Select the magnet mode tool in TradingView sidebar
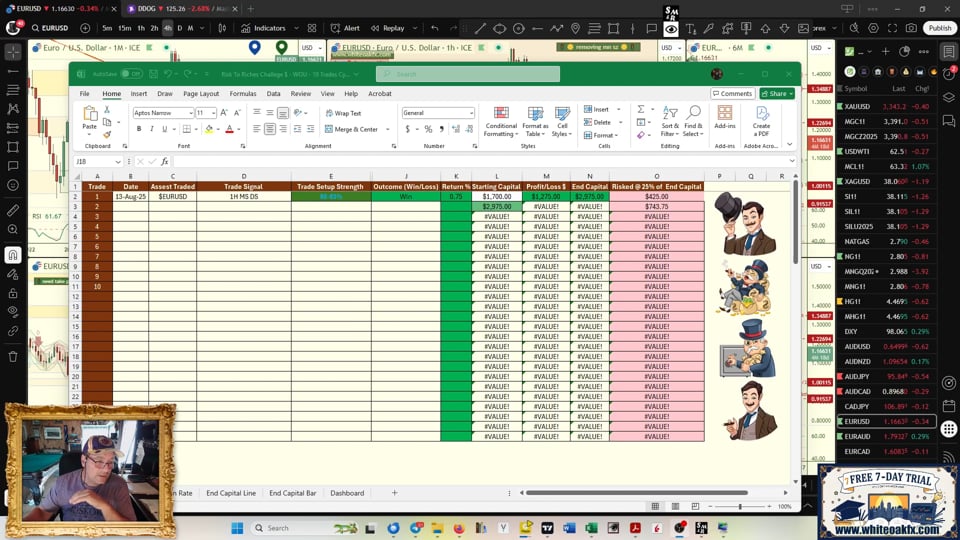The width and height of the screenshot is (960, 540). 13,255
